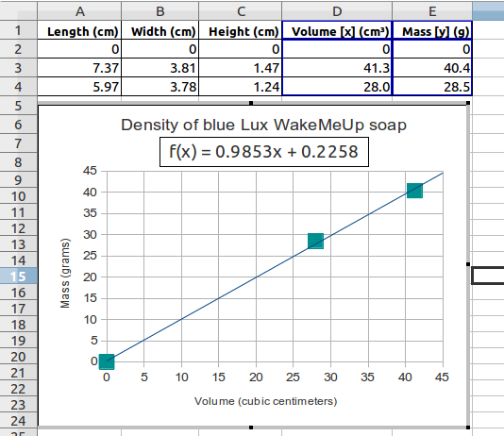Image resolution: width=504 pixels, height=436 pixels.
Task: Click the chart's top-right corner handle
Action: (468, 103)
